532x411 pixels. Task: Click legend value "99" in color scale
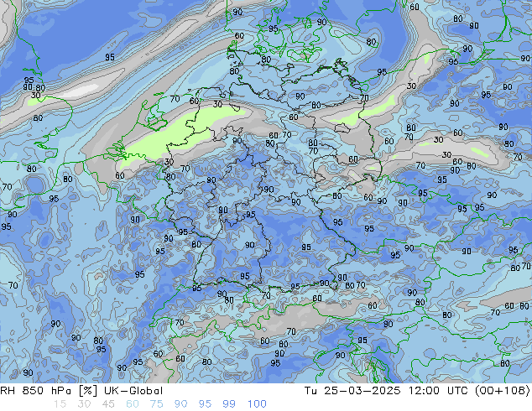[229, 404]
